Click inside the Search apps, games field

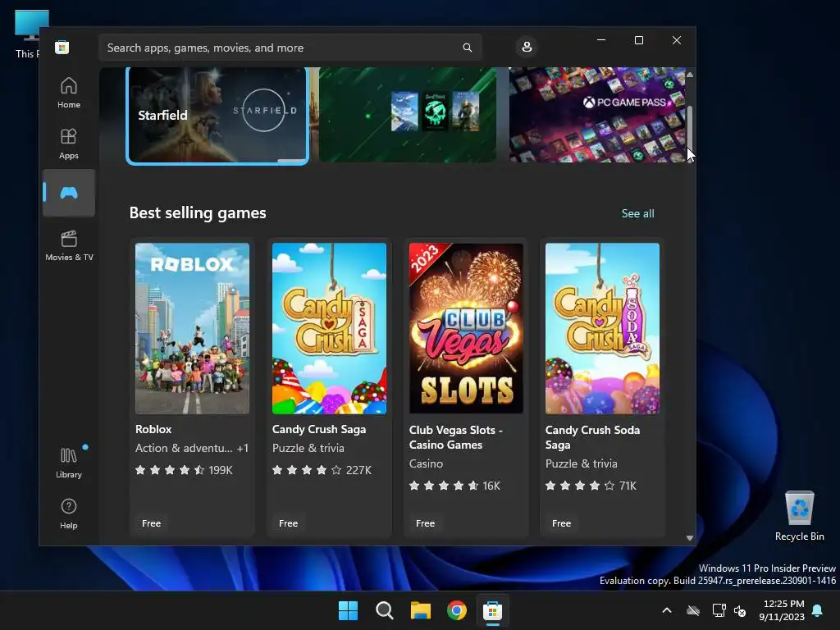[x=290, y=48]
